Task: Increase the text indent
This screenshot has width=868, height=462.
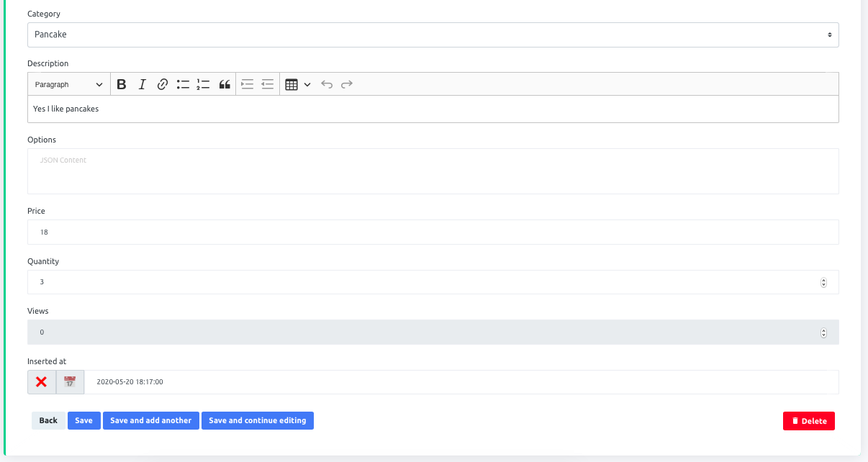Action: click(247, 83)
